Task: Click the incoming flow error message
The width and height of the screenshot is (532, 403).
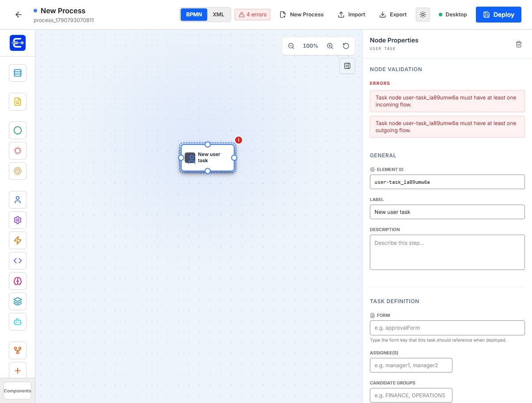Action: pos(447,101)
